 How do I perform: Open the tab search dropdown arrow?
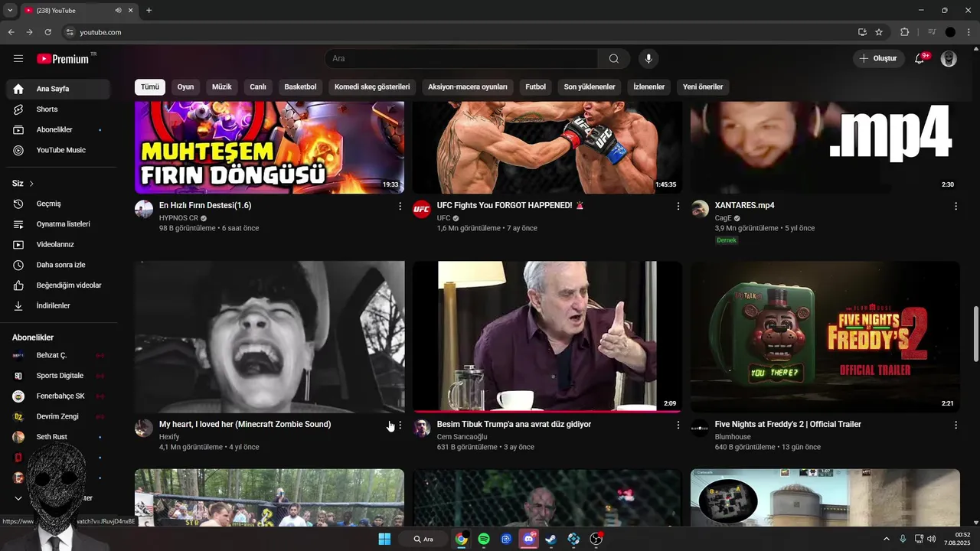coord(10,11)
